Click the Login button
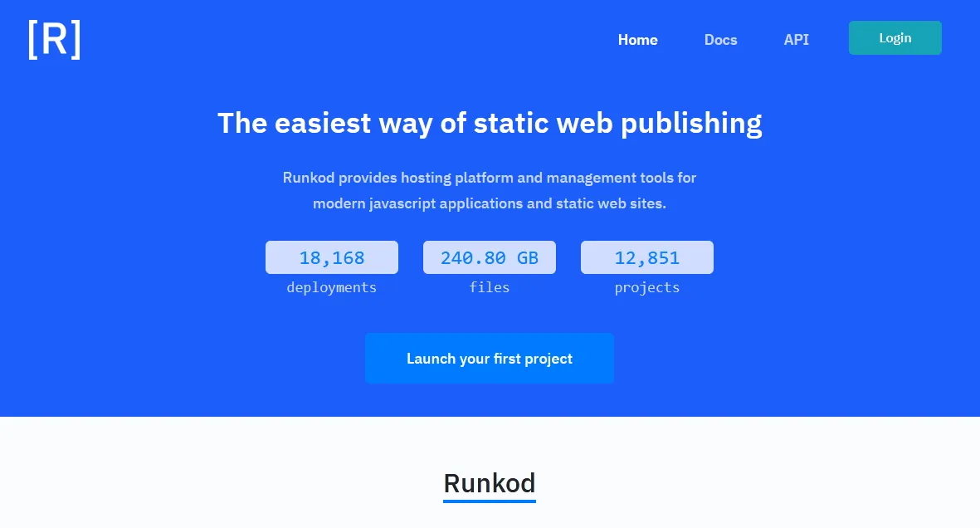The height and width of the screenshot is (528, 980). pyautogui.click(x=895, y=37)
